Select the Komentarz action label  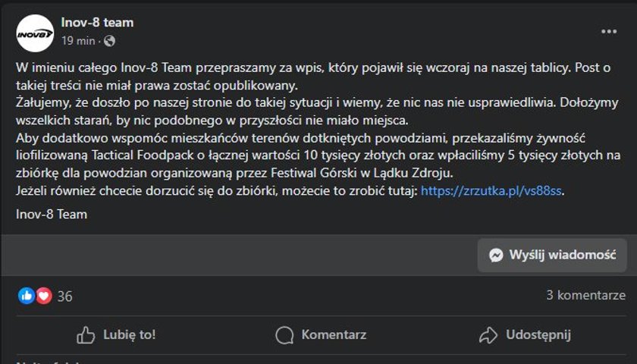tap(334, 334)
